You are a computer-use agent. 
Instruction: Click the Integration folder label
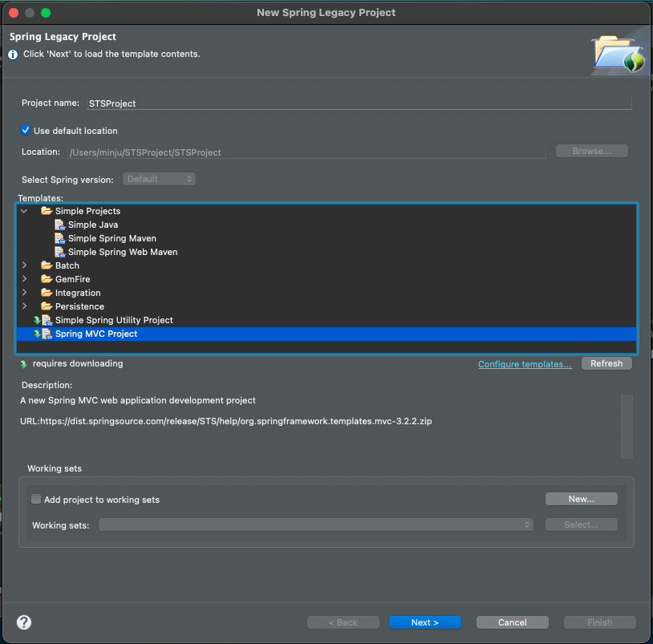[x=78, y=293]
